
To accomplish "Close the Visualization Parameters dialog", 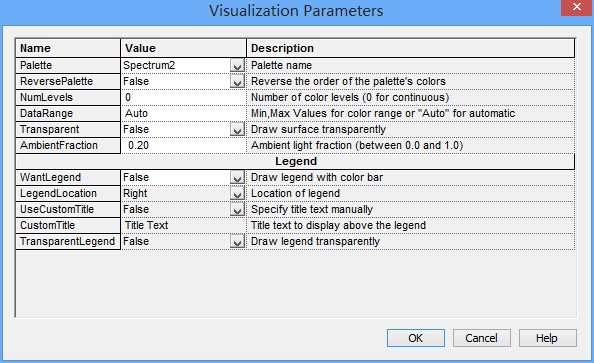I will tap(577, 7).
